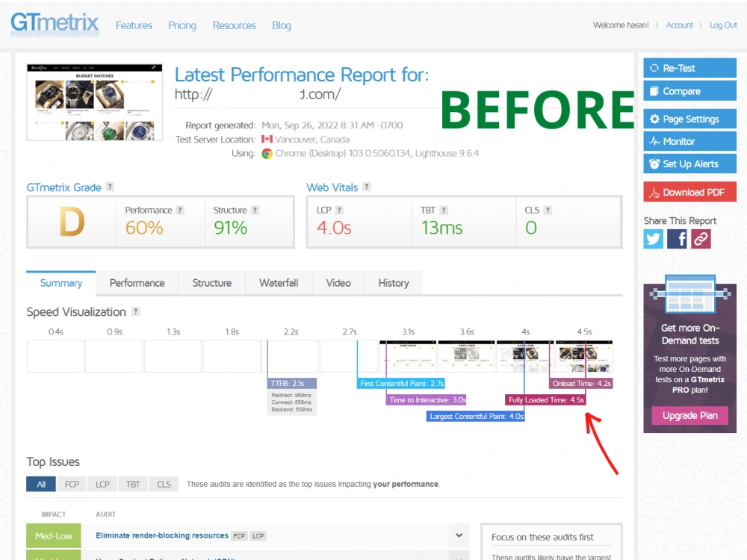Click the 3.1s filmstrip frame
This screenshot has width=747, height=560.
(408, 356)
